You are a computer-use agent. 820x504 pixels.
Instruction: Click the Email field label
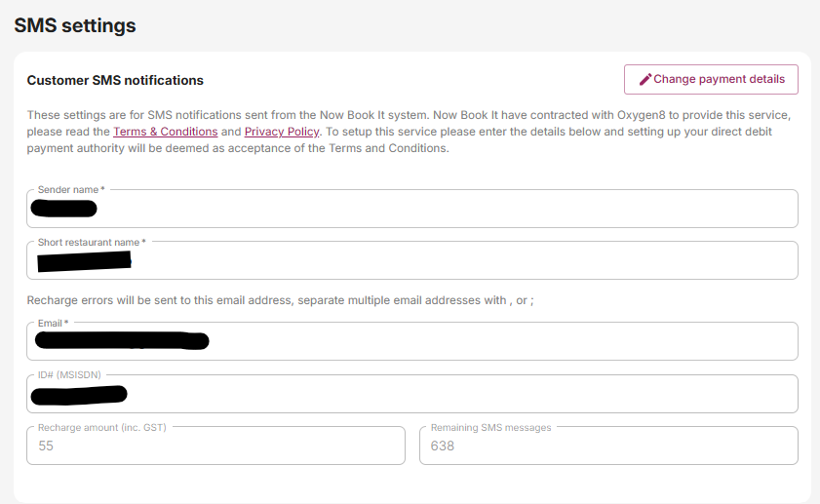coord(53,323)
